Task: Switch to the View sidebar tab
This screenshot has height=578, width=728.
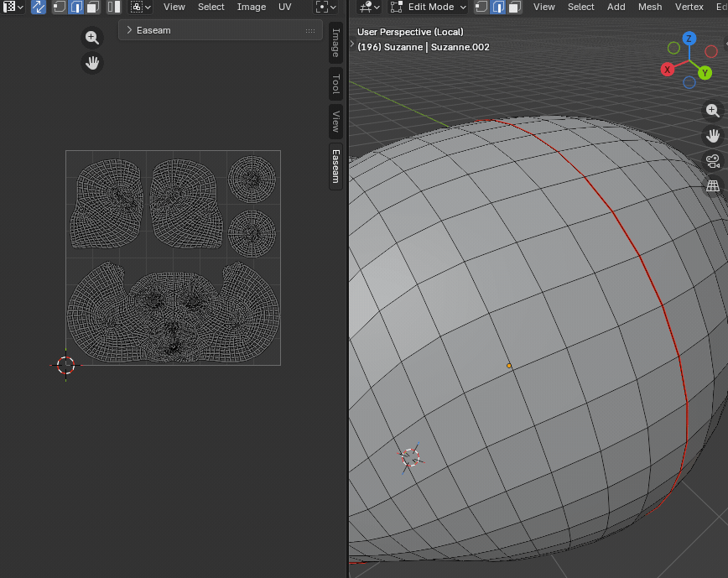Action: click(336, 122)
